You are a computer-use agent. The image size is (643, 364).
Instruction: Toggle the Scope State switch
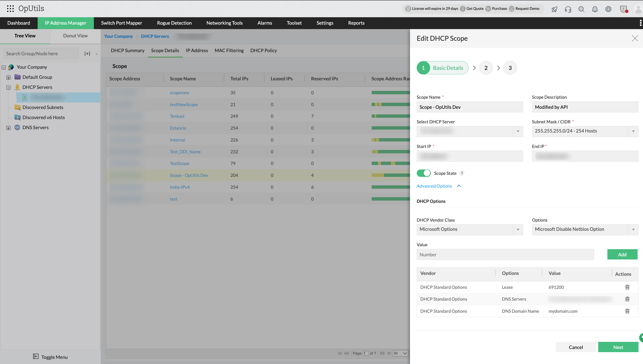[x=423, y=173]
